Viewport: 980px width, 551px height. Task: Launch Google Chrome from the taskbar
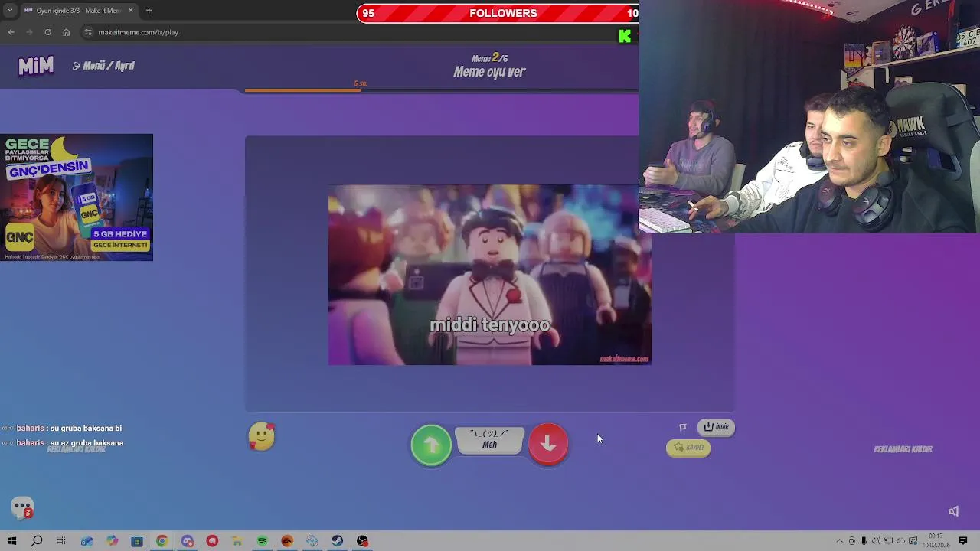point(162,541)
